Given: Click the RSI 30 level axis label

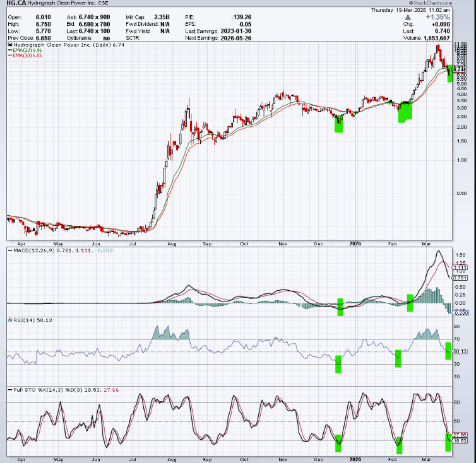Looking at the screenshot, I should click(x=457, y=364).
